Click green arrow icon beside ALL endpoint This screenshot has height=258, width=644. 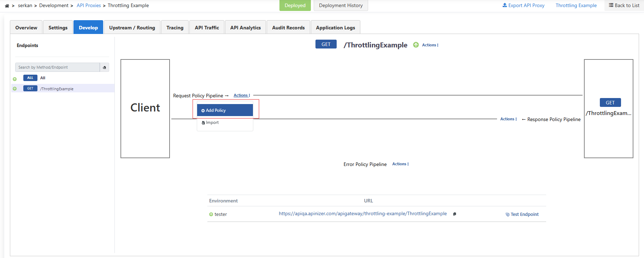[x=15, y=79]
